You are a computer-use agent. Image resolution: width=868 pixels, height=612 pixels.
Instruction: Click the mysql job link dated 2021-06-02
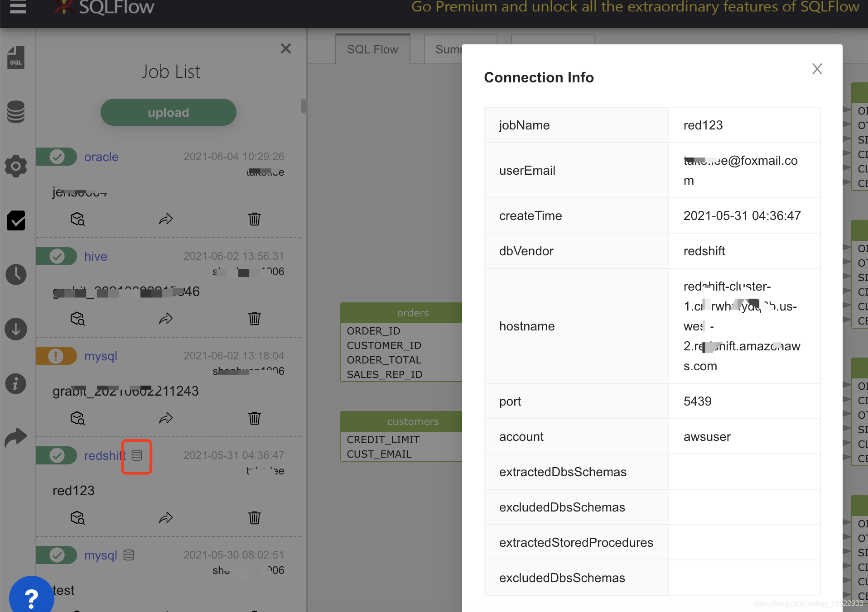(x=101, y=356)
